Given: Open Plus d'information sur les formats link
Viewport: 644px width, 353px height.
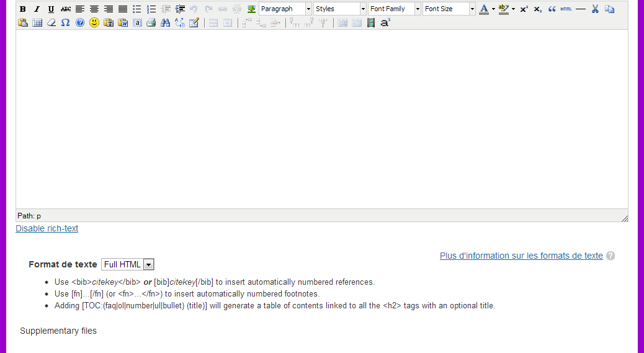Looking at the screenshot, I should [521, 256].
